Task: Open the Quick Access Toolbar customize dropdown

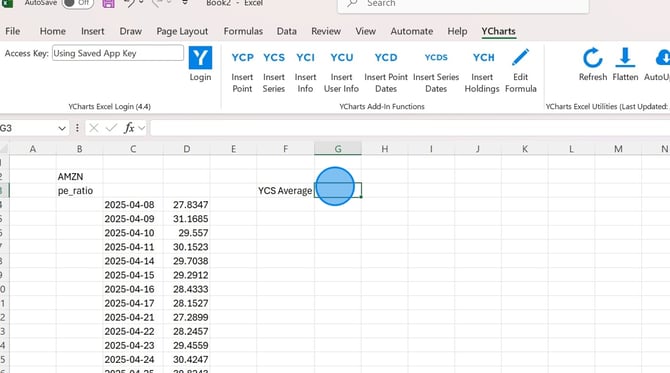Action: 185,3
